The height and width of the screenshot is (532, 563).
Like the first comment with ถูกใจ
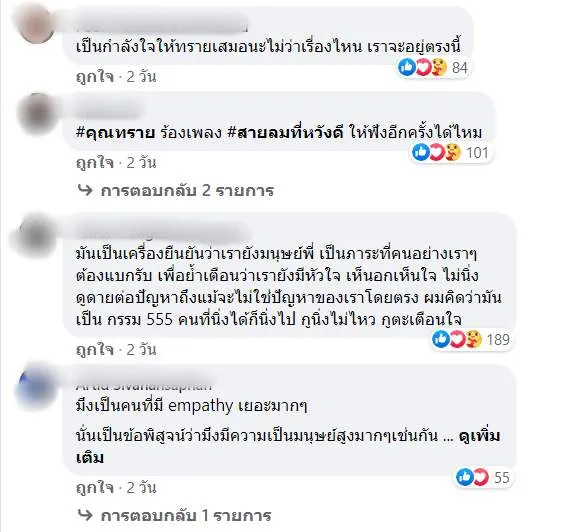click(x=95, y=76)
